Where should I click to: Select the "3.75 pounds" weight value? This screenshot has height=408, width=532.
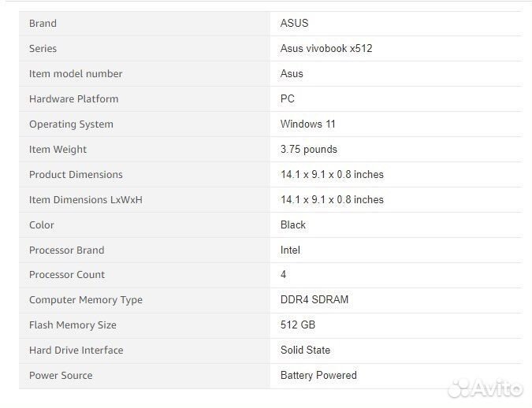pyautogui.click(x=308, y=150)
